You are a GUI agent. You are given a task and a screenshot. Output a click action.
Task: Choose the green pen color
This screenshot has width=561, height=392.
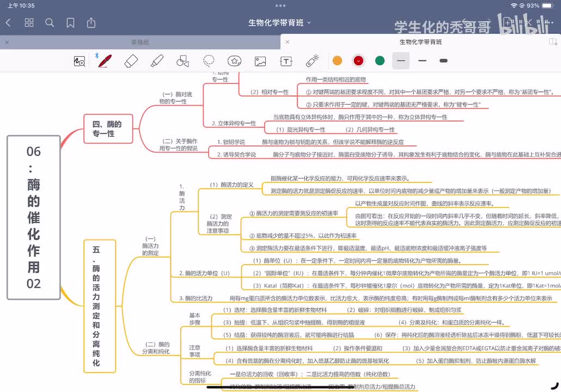tap(380, 61)
